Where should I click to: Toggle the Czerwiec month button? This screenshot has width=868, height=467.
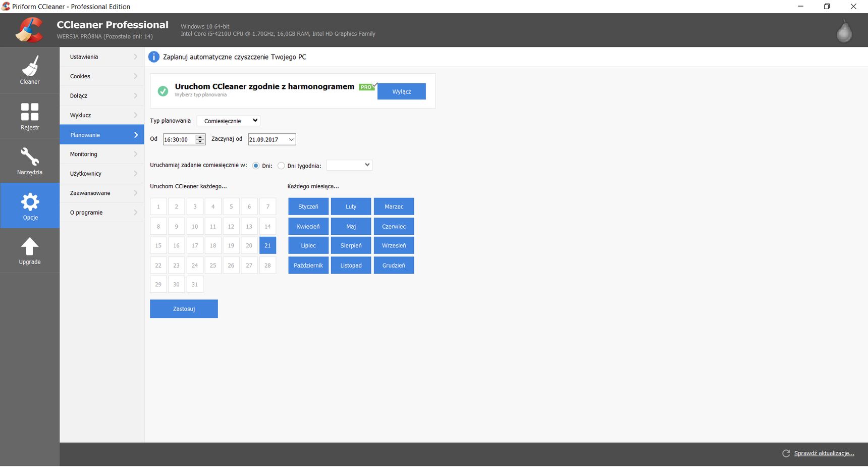click(394, 226)
